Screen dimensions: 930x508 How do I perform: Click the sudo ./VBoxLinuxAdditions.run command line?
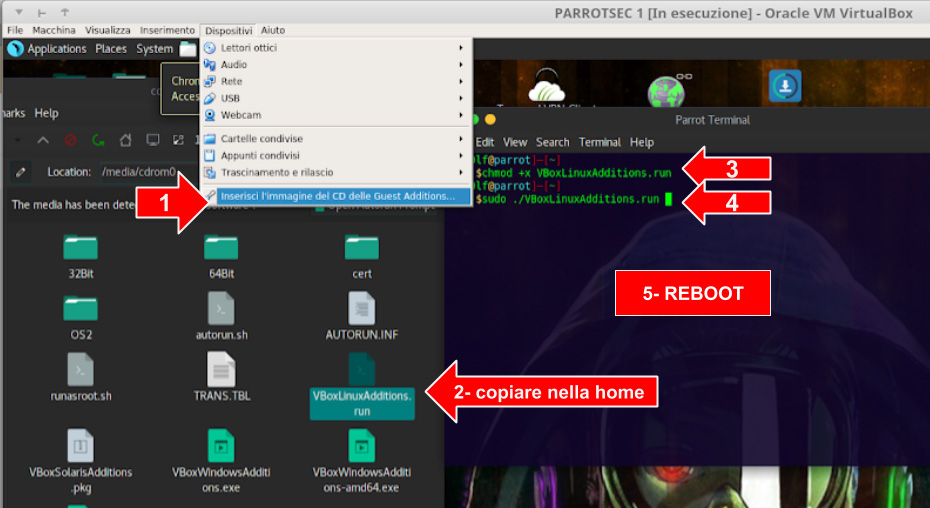[x=570, y=199]
